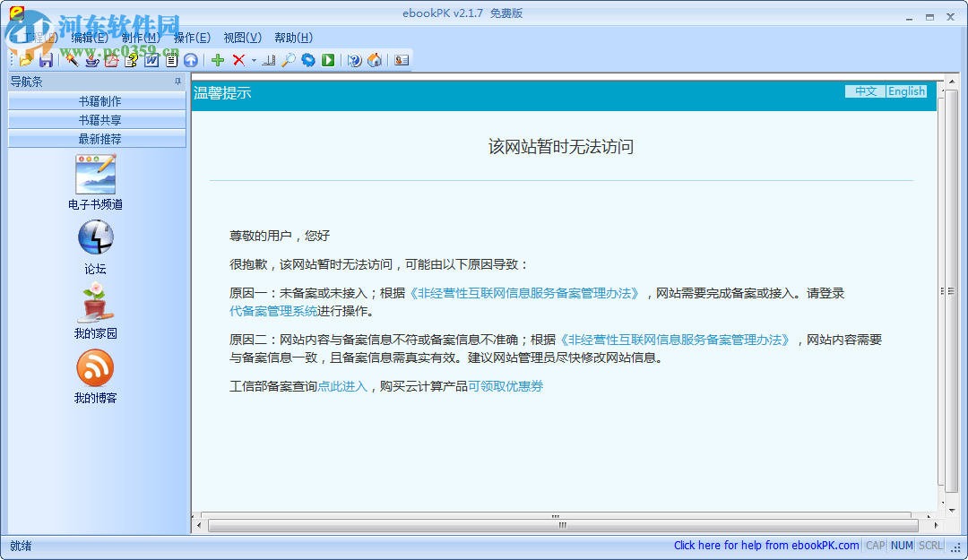Delete an item with the red X icon
Viewport: 968px width, 560px height.
[238, 60]
